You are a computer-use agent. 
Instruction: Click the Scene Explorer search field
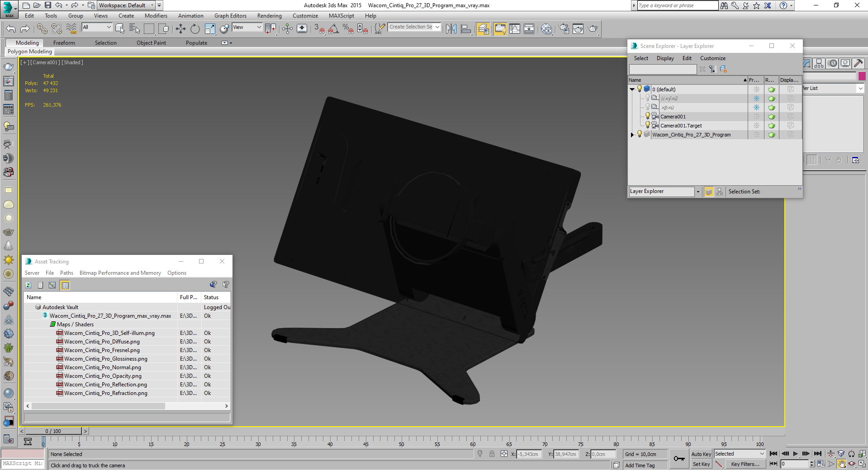tap(663, 69)
